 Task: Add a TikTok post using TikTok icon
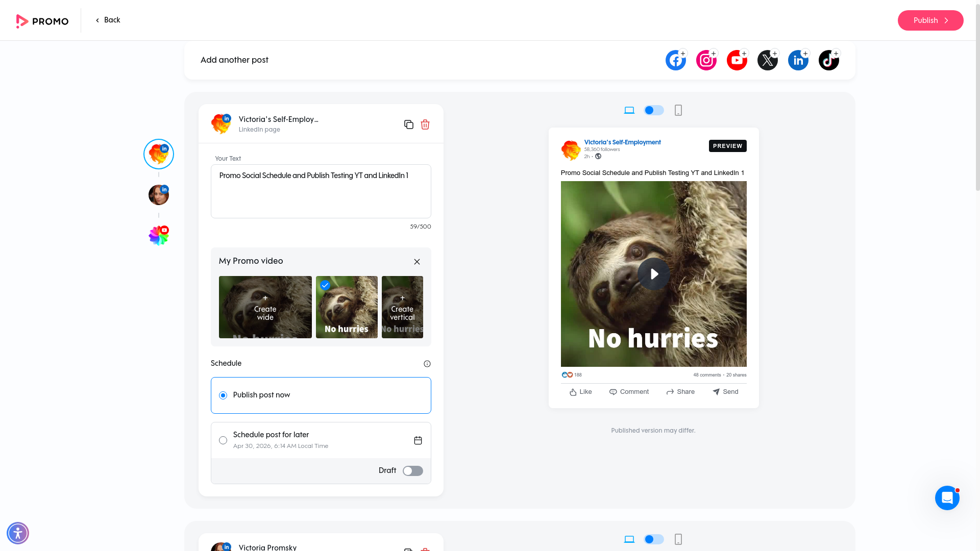[828, 60]
